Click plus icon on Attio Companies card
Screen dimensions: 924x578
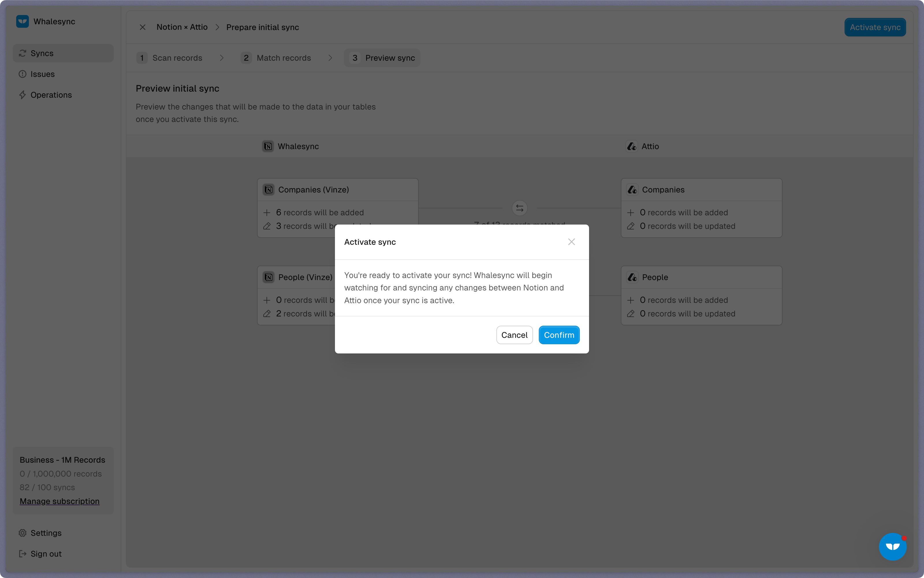(x=631, y=212)
